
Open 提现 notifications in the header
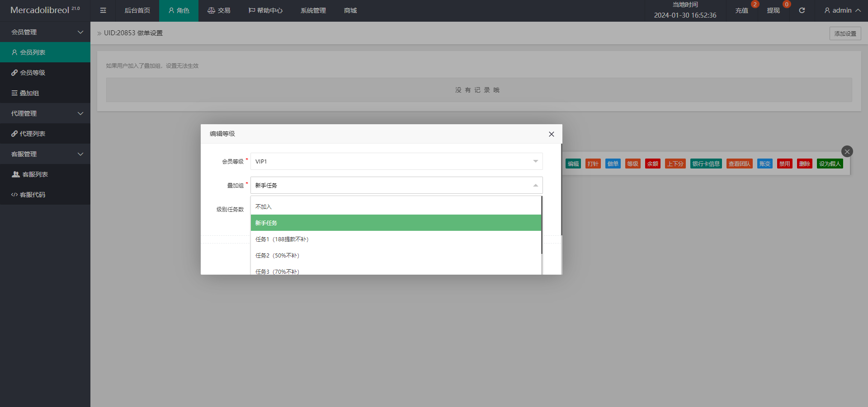coord(774,10)
